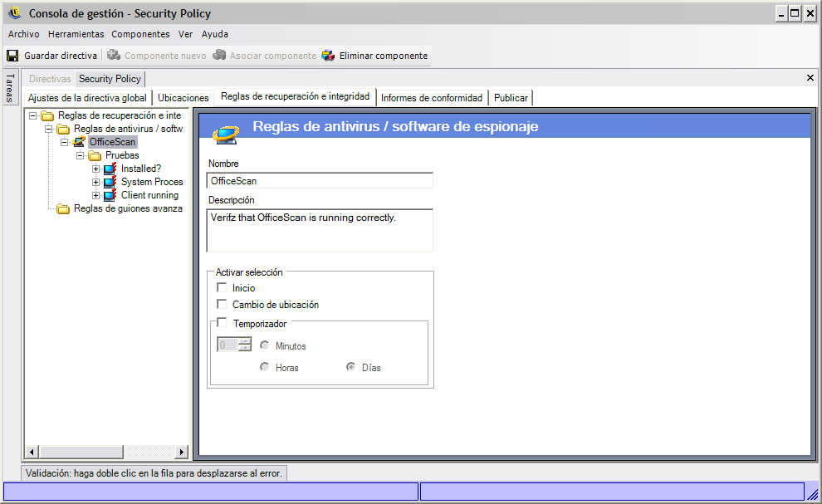Collapse the root Reglas de recuperación node
Screen dimensions: 822x504
pos(33,115)
